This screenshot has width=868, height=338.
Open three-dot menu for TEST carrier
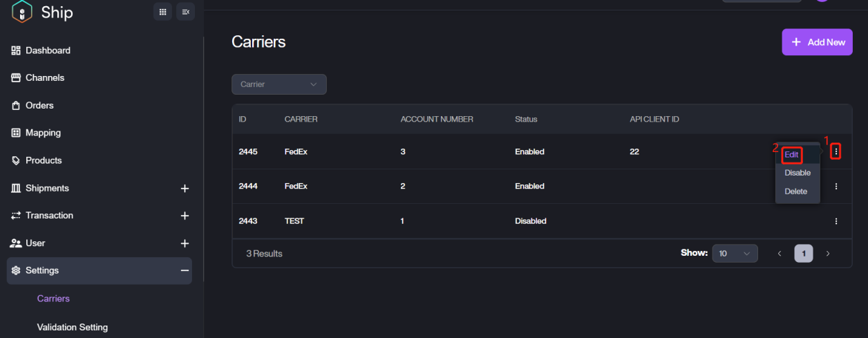point(836,221)
